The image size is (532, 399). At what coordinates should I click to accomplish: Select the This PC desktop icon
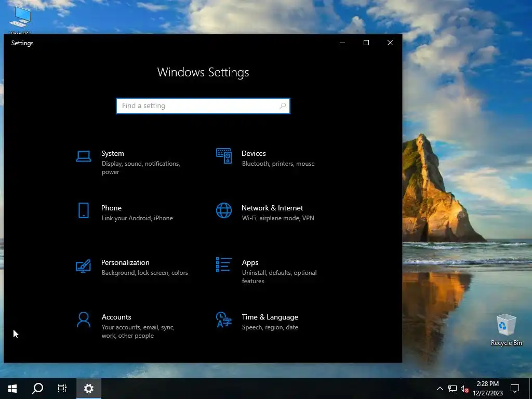point(20,20)
